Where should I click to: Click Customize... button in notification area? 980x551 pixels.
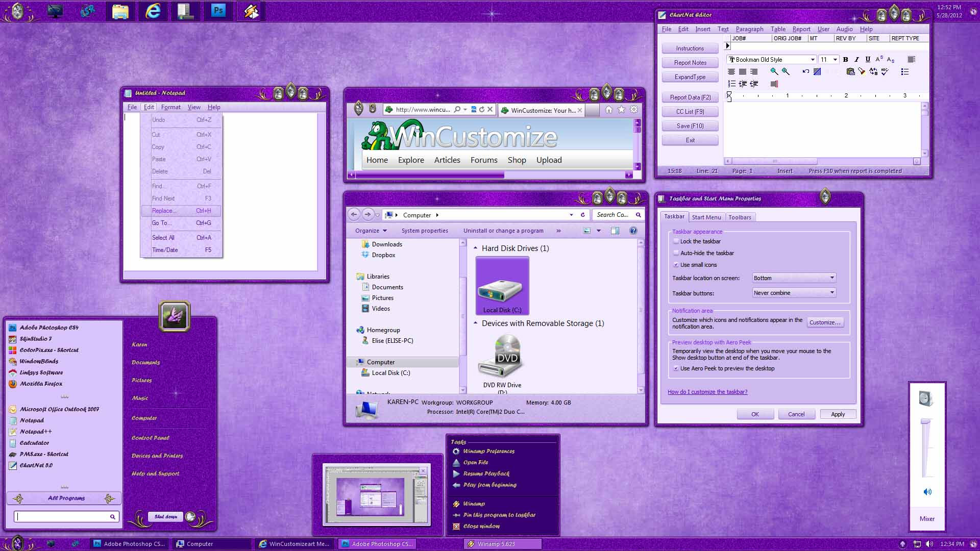click(x=825, y=322)
